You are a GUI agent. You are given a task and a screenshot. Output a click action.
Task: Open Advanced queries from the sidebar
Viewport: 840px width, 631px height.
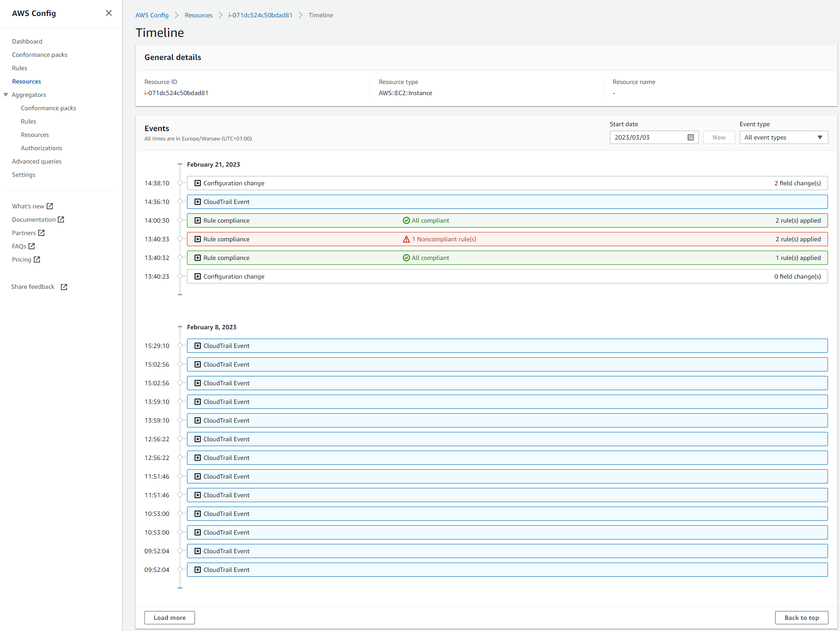(x=37, y=161)
